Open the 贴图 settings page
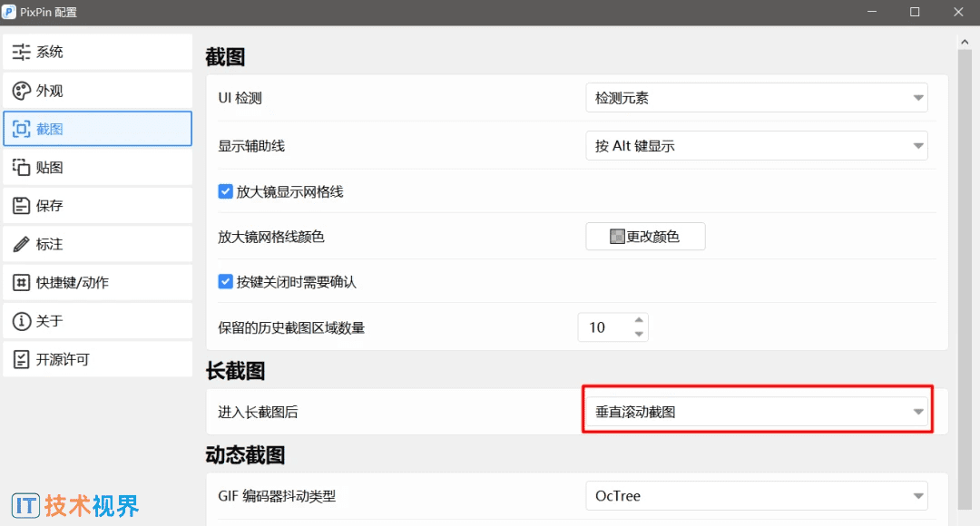The image size is (980, 526). [x=97, y=168]
